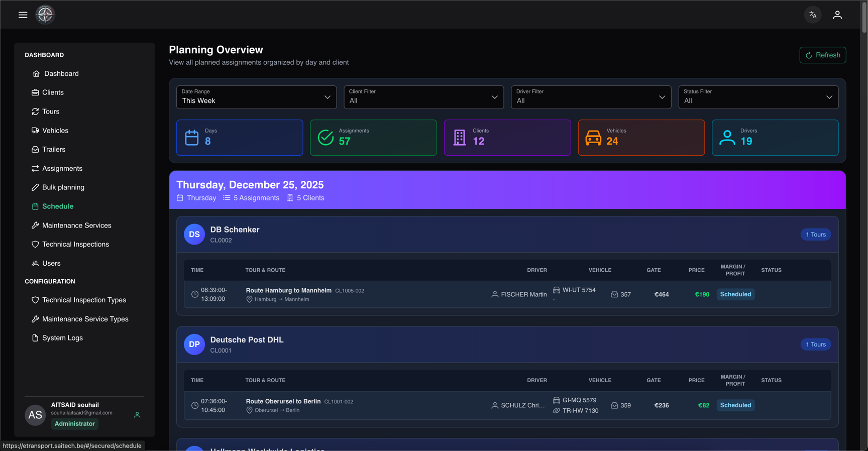Click vehicle plate GI-MQ 5579

(x=580, y=400)
